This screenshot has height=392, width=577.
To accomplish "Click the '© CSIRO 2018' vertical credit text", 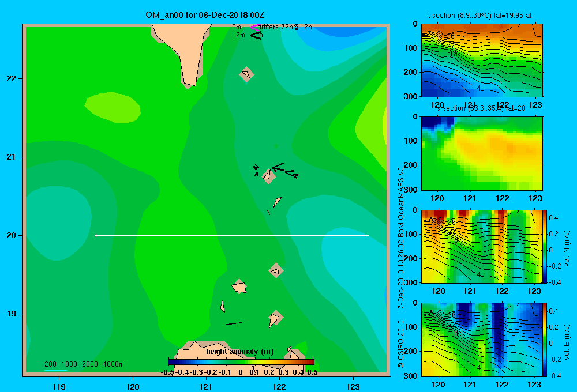I will [401, 344].
